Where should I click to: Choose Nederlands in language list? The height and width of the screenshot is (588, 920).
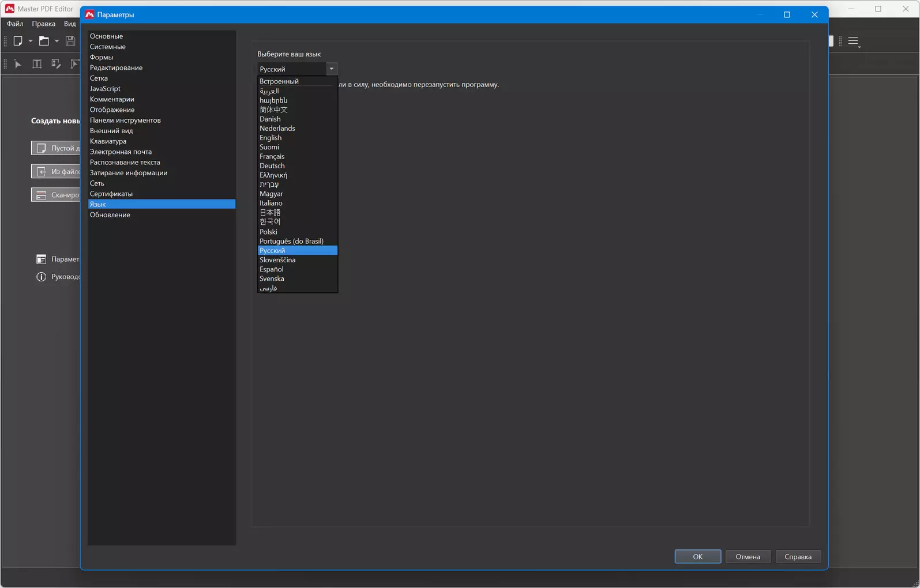coord(298,128)
